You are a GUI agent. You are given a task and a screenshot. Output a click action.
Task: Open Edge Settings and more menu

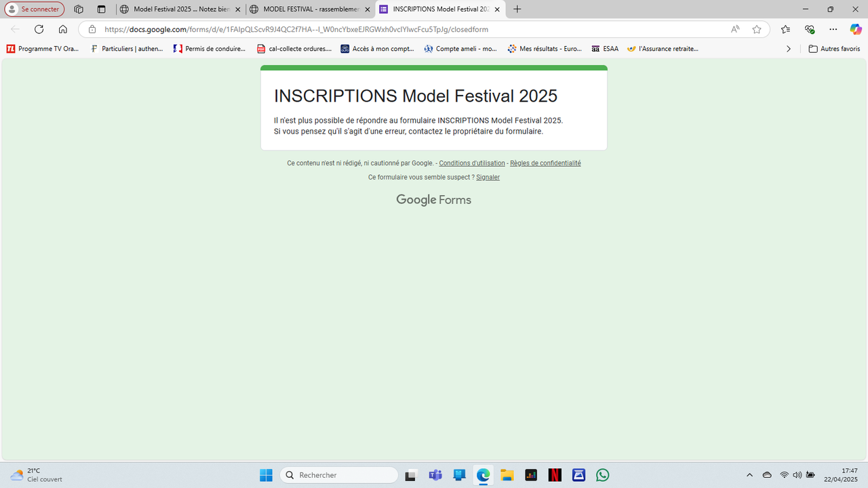[x=833, y=29]
